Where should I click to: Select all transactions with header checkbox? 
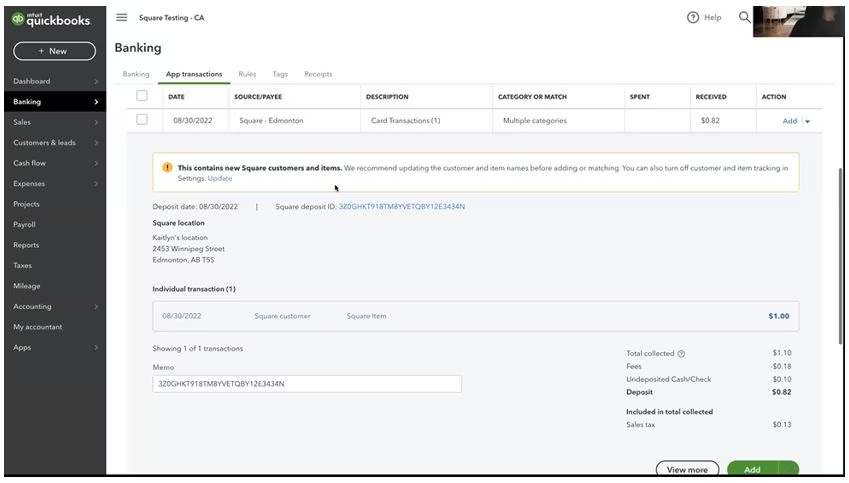coord(142,96)
